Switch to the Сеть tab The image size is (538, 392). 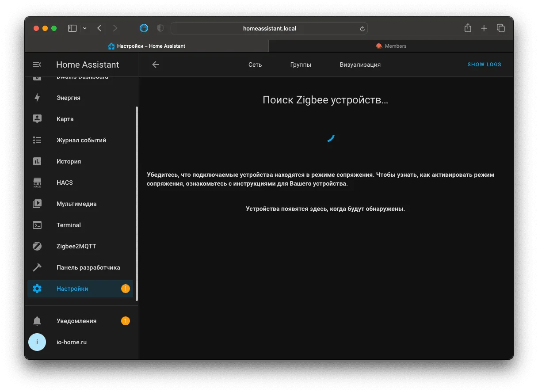pos(255,65)
